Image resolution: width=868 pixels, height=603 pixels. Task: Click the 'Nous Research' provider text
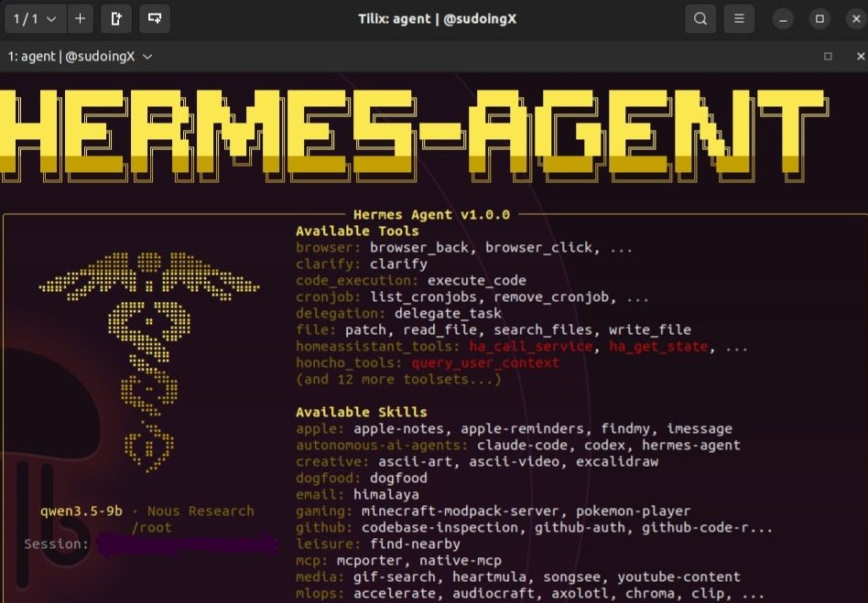[x=201, y=511]
